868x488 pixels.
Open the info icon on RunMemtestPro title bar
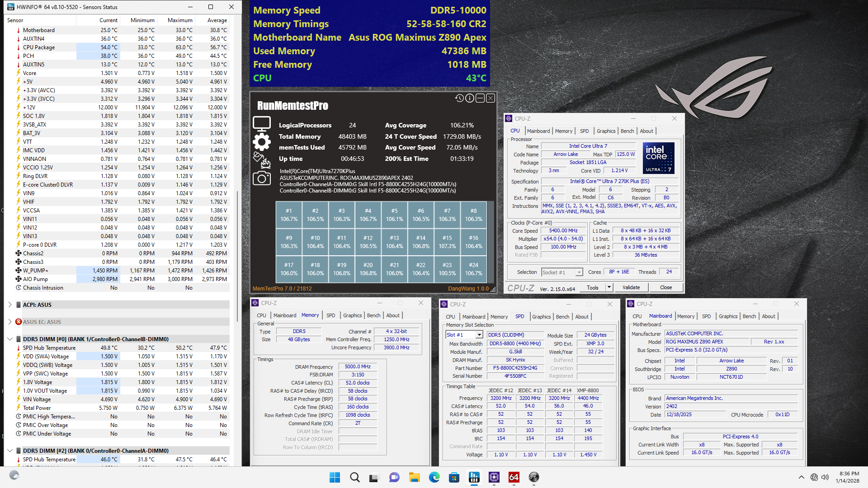point(469,98)
